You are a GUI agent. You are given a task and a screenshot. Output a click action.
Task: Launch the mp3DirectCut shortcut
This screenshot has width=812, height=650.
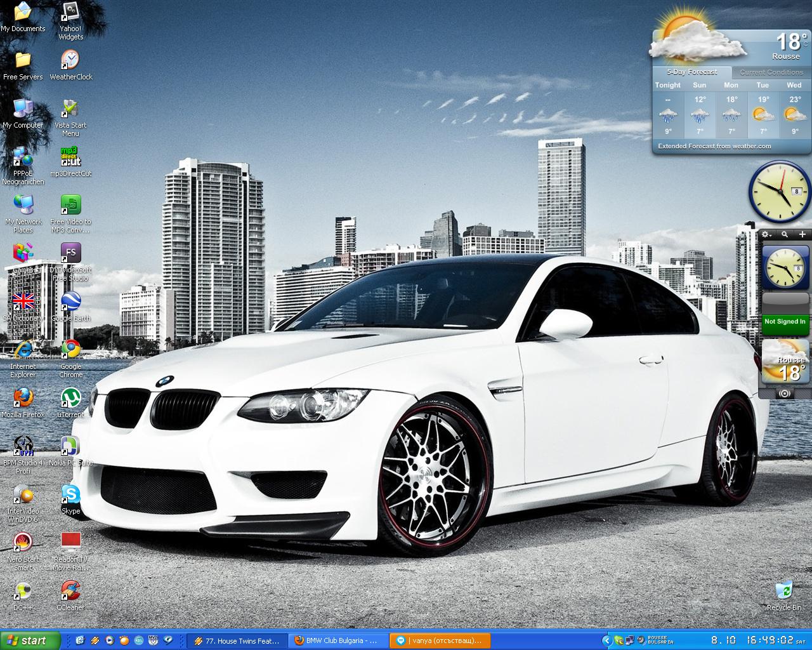[x=70, y=162]
